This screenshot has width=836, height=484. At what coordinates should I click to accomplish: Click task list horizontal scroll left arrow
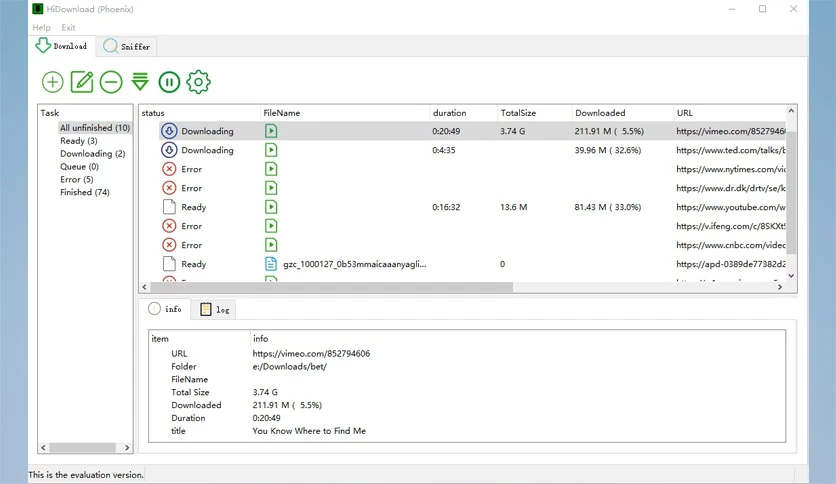click(144, 287)
